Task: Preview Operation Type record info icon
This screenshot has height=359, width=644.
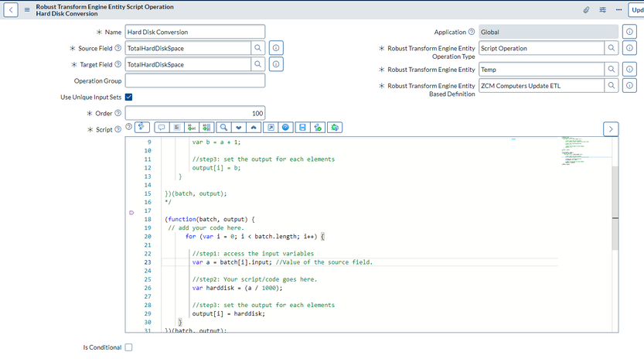Action: tap(629, 48)
